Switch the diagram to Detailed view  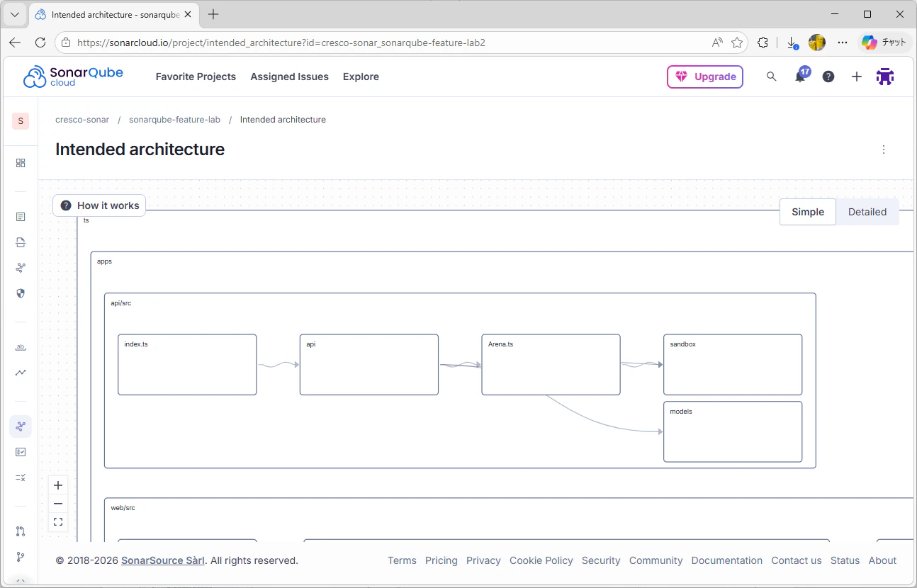tap(867, 212)
